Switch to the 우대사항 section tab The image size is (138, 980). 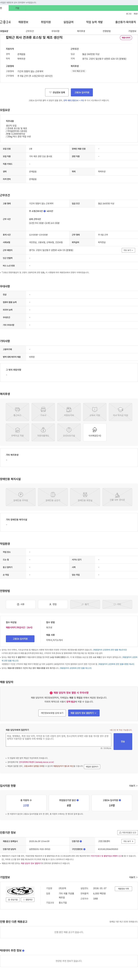pos(55,31)
